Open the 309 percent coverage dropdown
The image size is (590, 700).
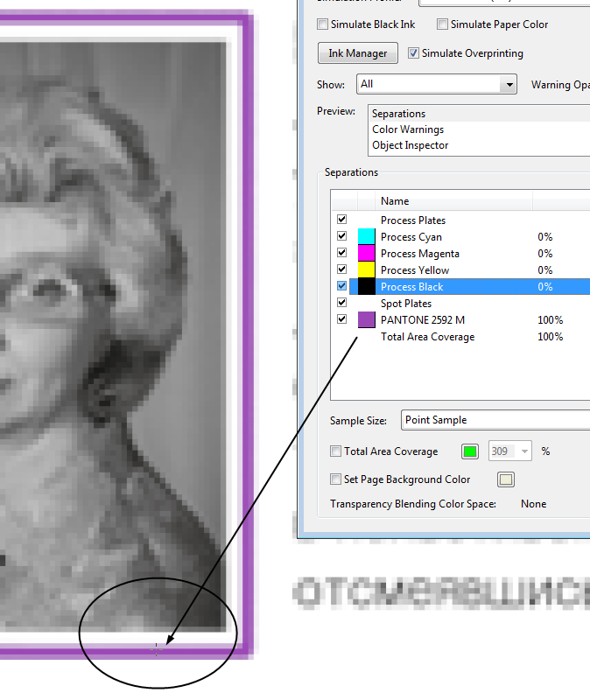[510, 451]
